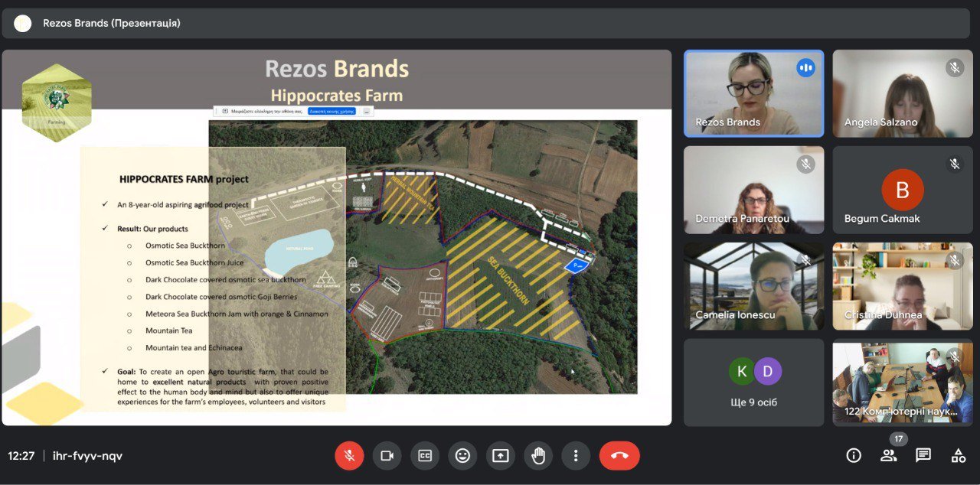The image size is (980, 485).
Task: Raise your hand in the meeting
Action: [538, 456]
